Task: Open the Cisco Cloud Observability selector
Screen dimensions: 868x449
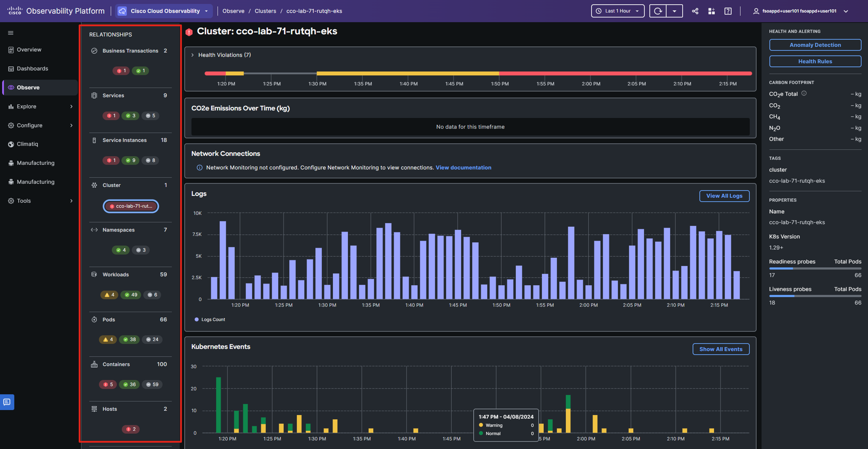Action: [x=164, y=11]
